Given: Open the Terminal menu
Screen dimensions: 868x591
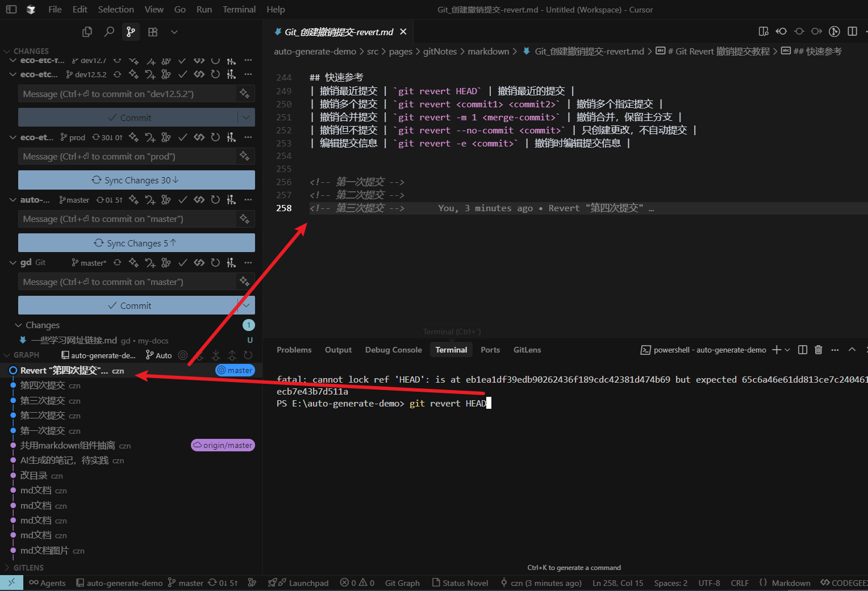Looking at the screenshot, I should tap(239, 10).
